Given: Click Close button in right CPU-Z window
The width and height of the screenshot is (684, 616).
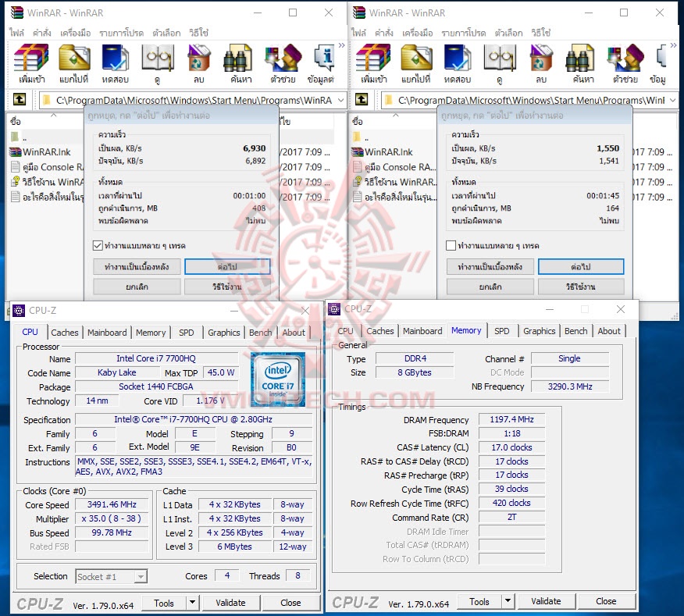Looking at the screenshot, I should point(607,601).
